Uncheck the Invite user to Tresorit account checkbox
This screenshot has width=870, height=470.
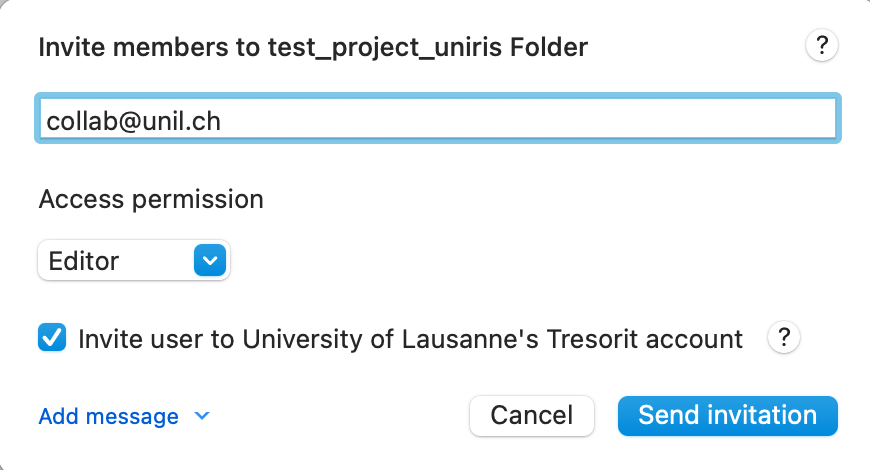[52, 339]
